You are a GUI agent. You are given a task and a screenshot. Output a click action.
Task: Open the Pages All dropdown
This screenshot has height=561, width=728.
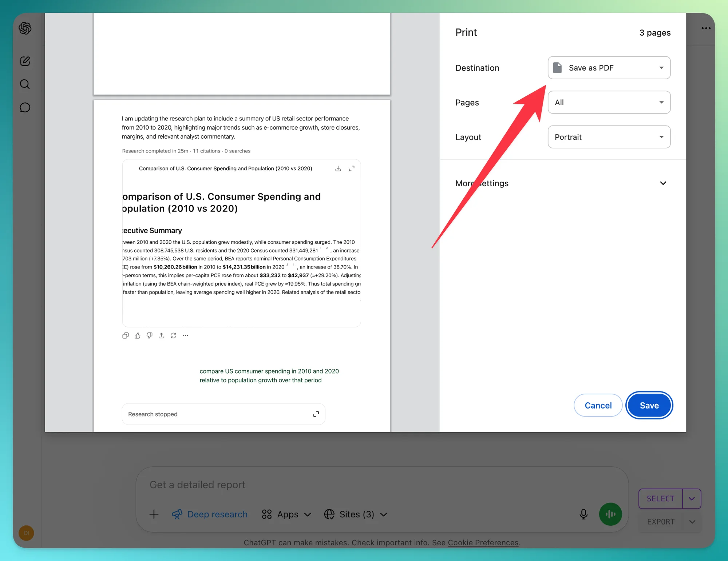coord(609,103)
